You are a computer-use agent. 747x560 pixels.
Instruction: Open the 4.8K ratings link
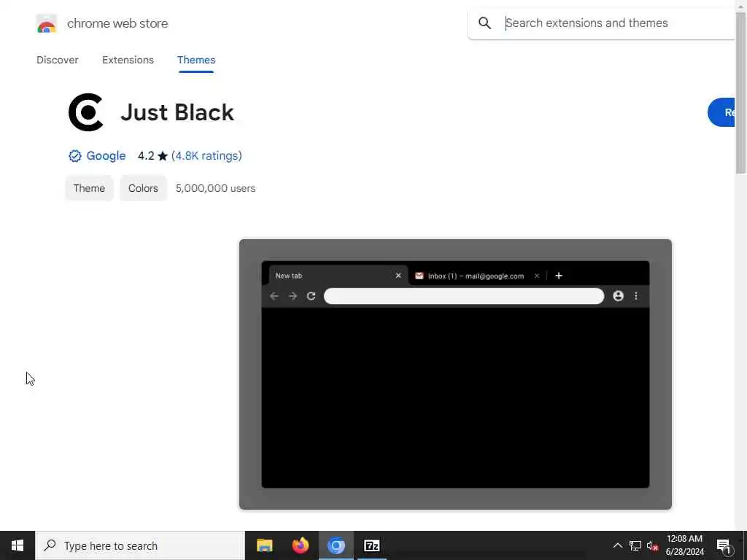click(206, 156)
